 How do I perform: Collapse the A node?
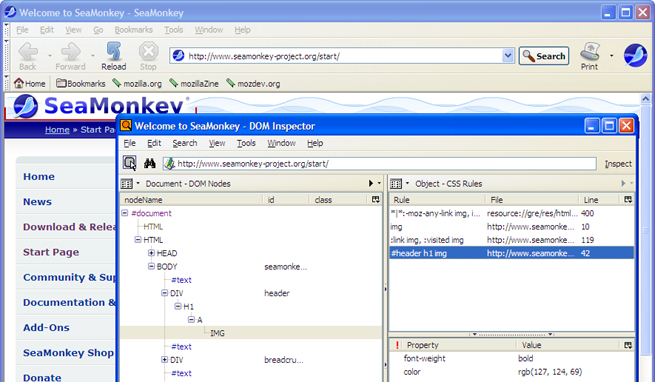(x=191, y=320)
